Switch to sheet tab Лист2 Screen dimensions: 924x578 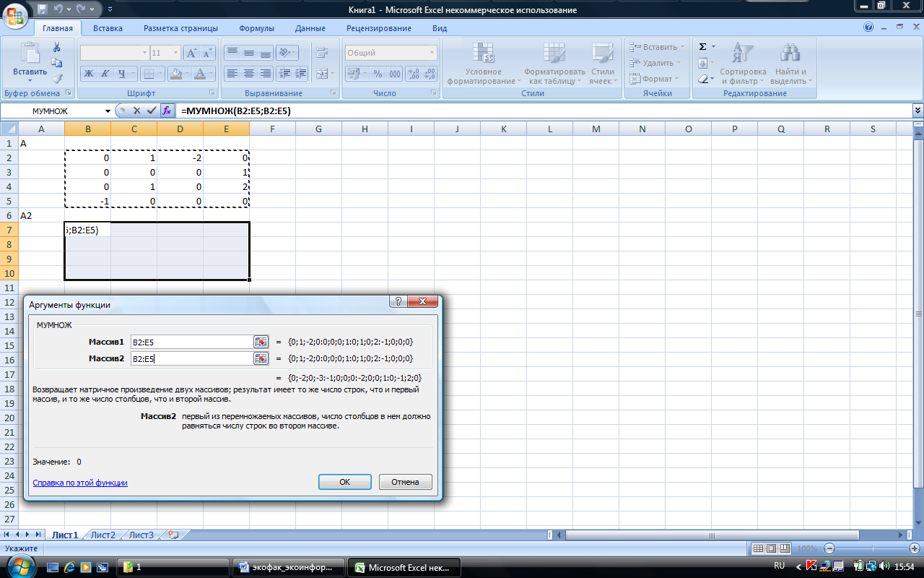(x=103, y=535)
